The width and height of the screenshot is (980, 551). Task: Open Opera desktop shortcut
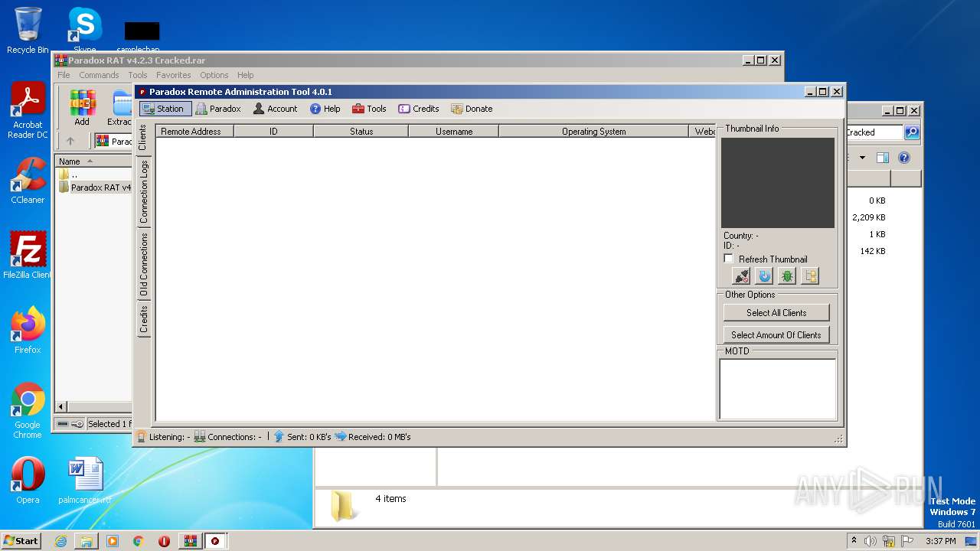coord(28,481)
